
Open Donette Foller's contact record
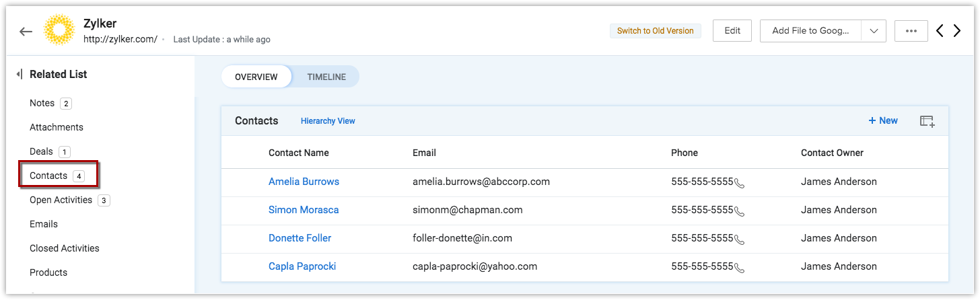[x=300, y=238]
